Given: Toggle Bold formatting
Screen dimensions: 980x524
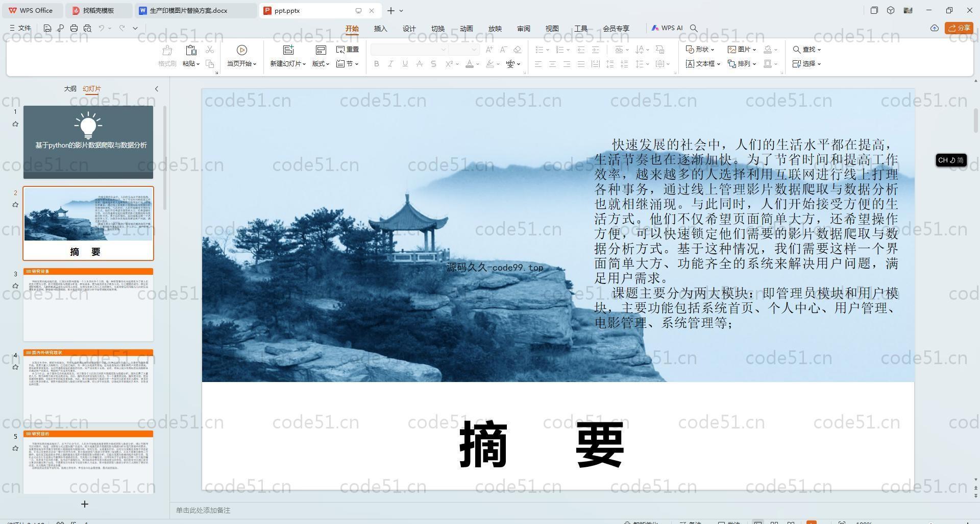Looking at the screenshot, I should [377, 64].
